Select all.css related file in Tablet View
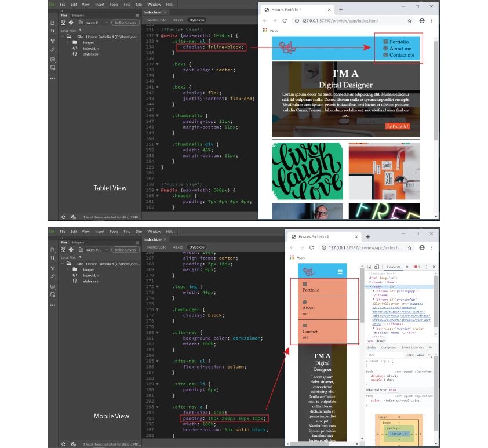Image resolution: width=488 pixels, height=448 pixels. (x=178, y=20)
